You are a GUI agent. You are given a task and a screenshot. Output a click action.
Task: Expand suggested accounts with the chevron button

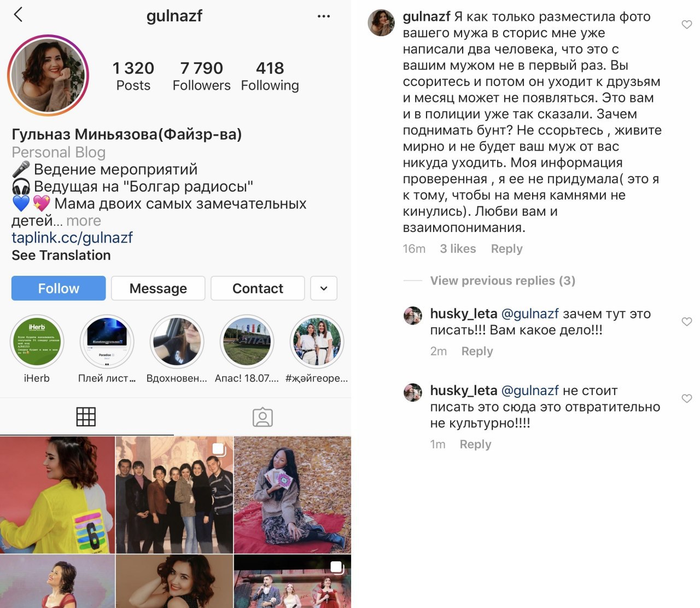[x=324, y=288]
